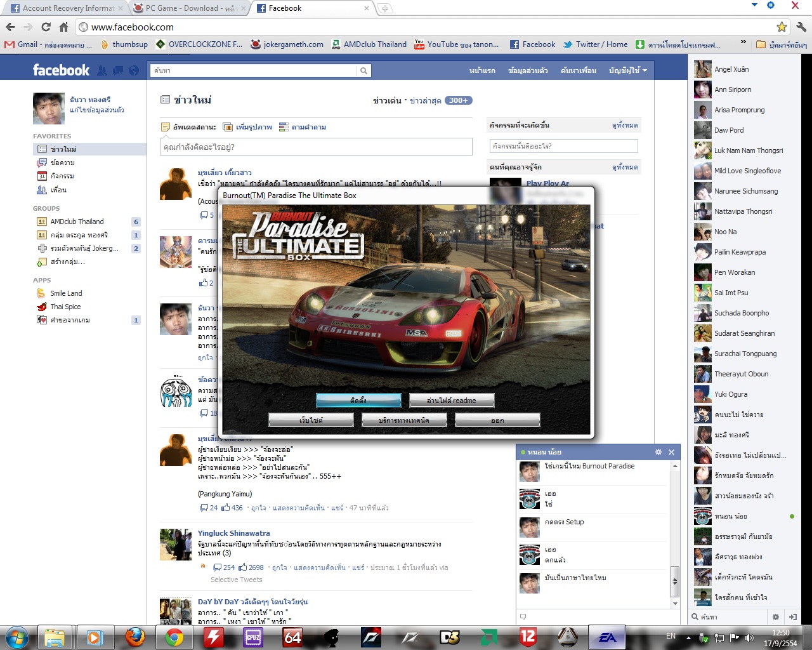Click the Facebook friend requests icon
The height and width of the screenshot is (650, 812).
click(x=102, y=70)
